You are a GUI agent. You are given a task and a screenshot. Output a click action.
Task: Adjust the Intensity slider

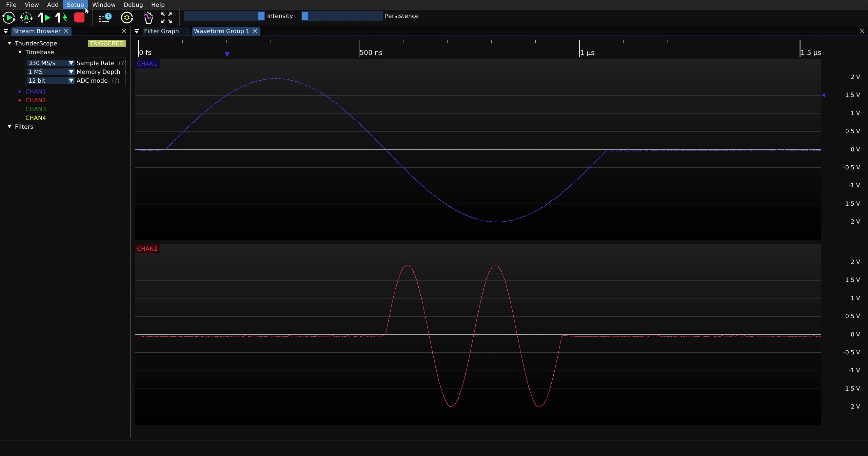224,16
